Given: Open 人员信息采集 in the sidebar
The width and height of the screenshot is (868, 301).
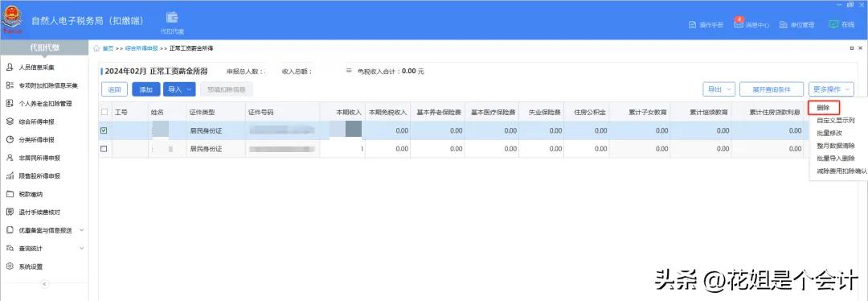Looking at the screenshot, I should point(36,67).
